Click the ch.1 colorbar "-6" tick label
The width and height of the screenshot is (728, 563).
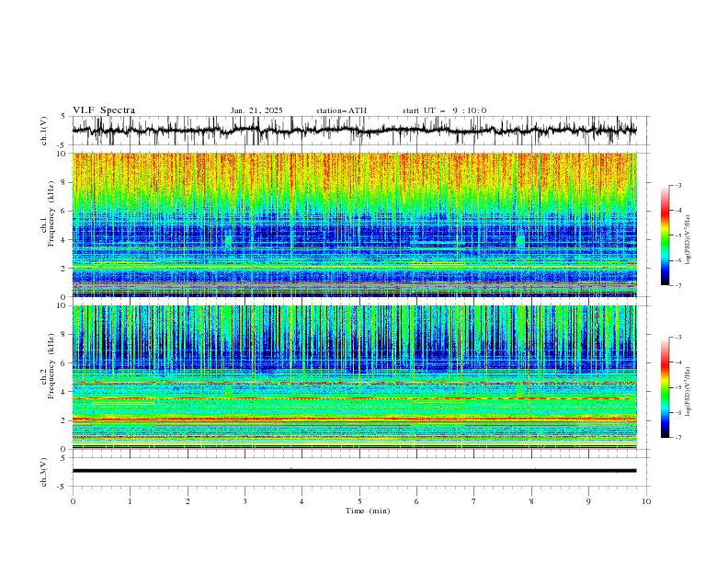[678, 260]
